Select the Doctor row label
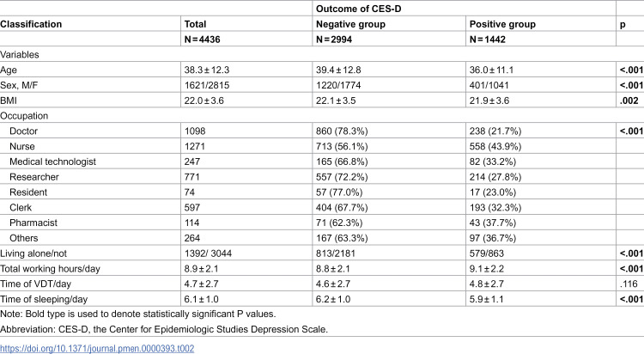 (x=23, y=131)
